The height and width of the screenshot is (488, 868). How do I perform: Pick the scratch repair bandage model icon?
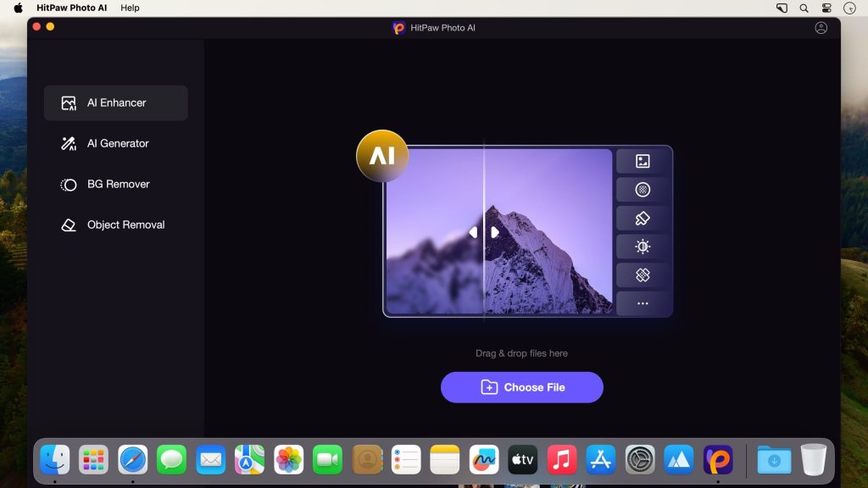[643, 275]
